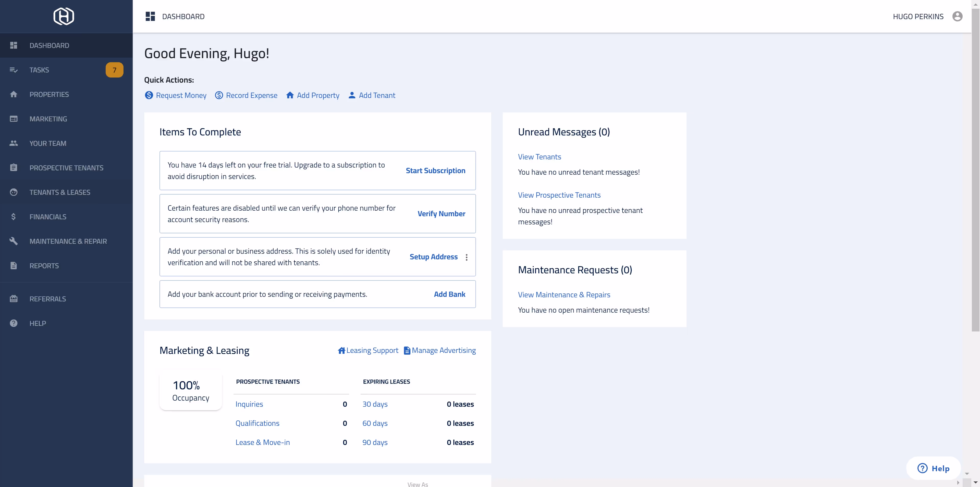Screen dimensions: 980x487
Task: Click the Tasks badge showing 7
Action: point(114,70)
